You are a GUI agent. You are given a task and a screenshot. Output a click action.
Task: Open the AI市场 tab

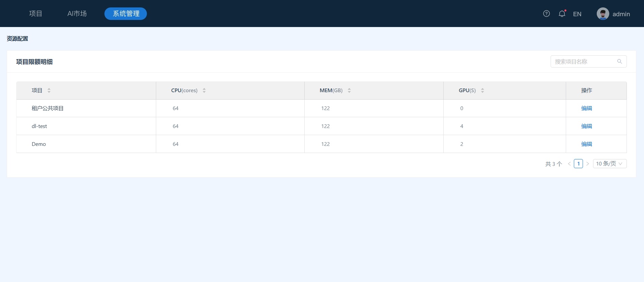77,14
